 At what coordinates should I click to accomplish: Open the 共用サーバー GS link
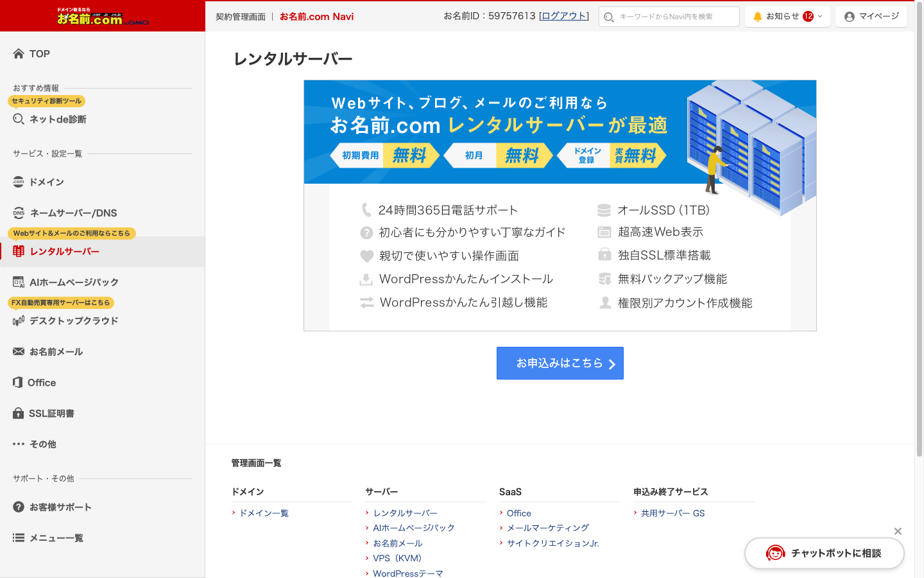[x=672, y=513]
